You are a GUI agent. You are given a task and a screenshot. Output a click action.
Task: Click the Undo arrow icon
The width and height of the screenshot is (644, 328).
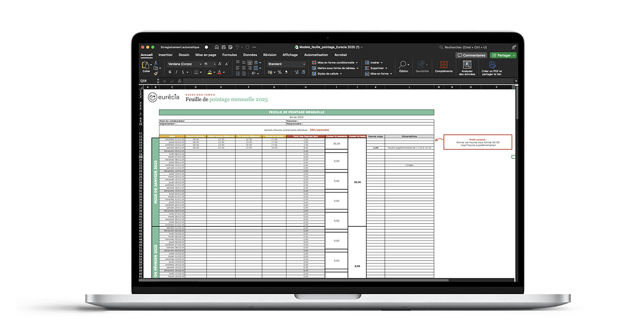(x=237, y=47)
